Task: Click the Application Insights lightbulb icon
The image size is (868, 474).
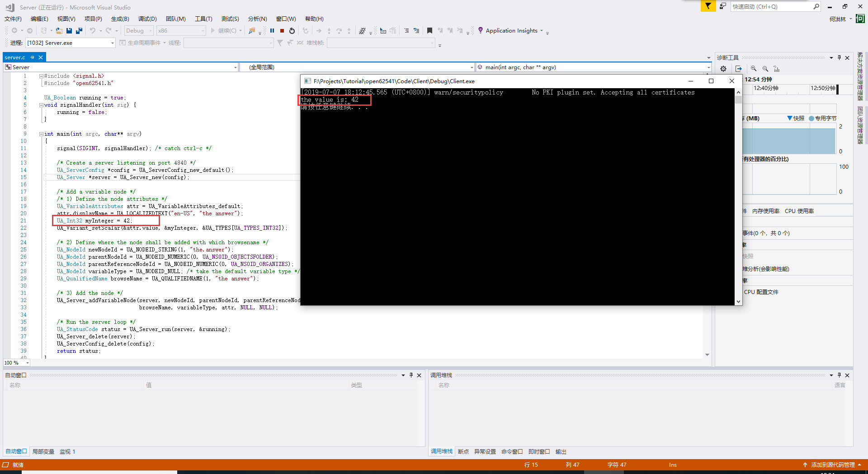Action: (x=481, y=30)
